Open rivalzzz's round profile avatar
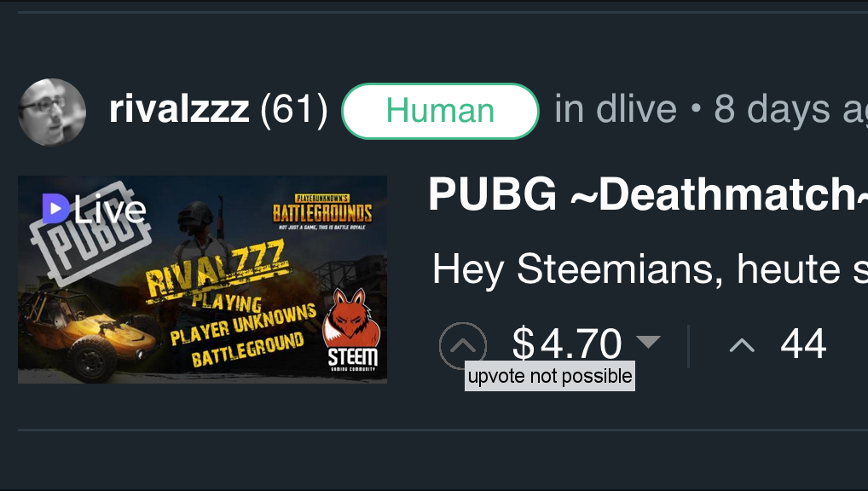 click(x=52, y=112)
